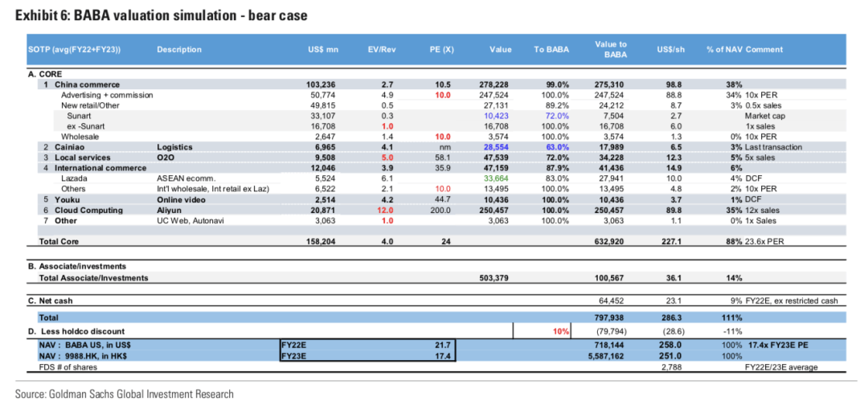Viewport: 868px width, 405px height.
Task: Select the 'China commerce' row label
Action: [x=87, y=84]
